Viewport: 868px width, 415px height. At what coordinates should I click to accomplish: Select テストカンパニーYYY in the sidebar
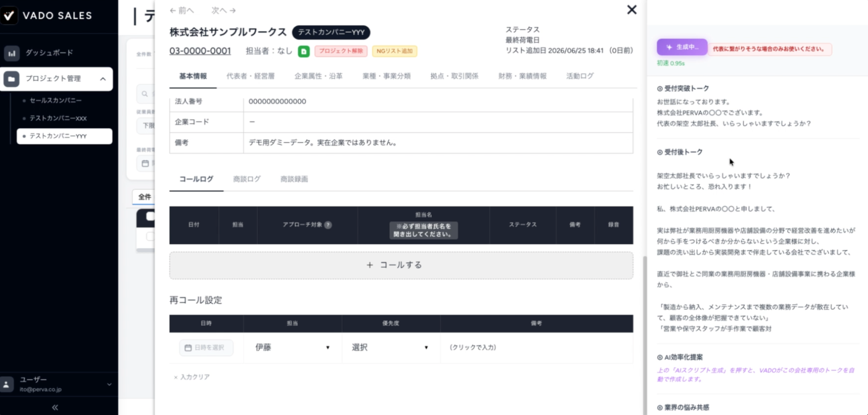coord(64,136)
